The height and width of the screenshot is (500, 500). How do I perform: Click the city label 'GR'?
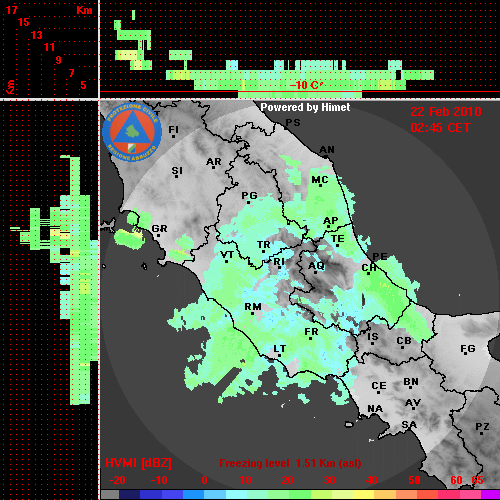coord(159,229)
